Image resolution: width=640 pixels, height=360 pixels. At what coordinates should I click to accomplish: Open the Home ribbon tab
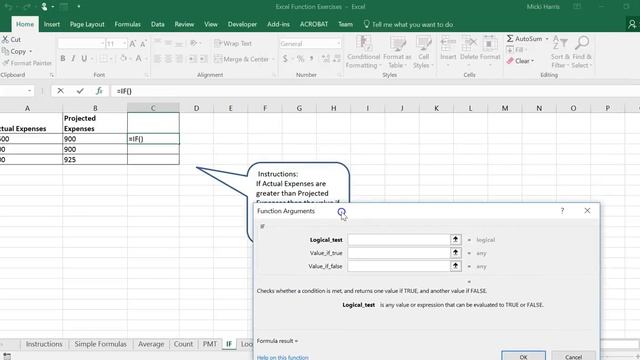(25, 24)
